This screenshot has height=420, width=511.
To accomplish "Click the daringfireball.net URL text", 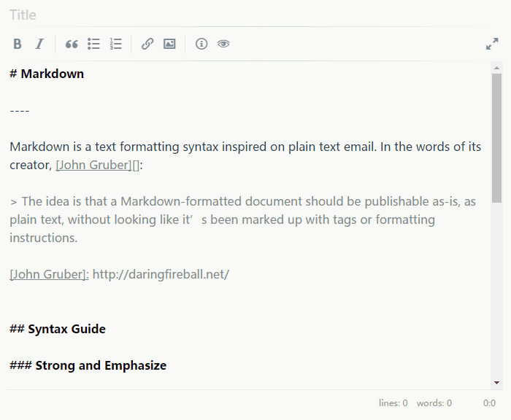I will (x=161, y=274).
